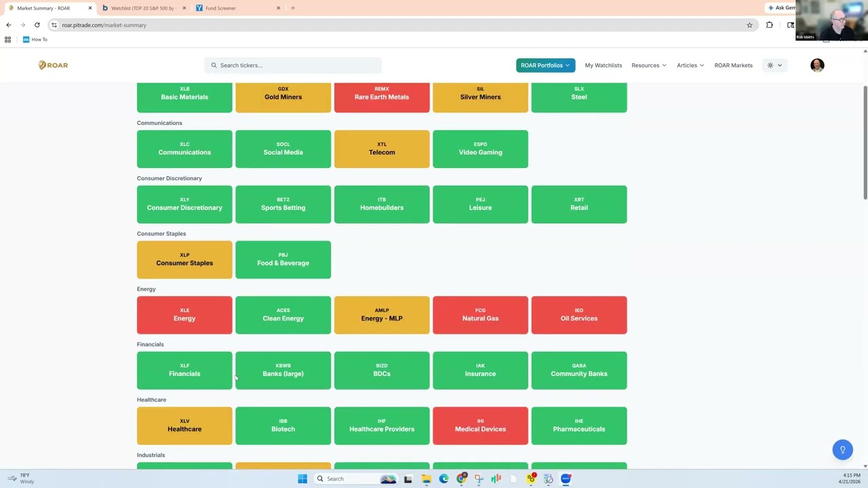
Task: Select the red Medical Devices tile
Action: click(480, 426)
